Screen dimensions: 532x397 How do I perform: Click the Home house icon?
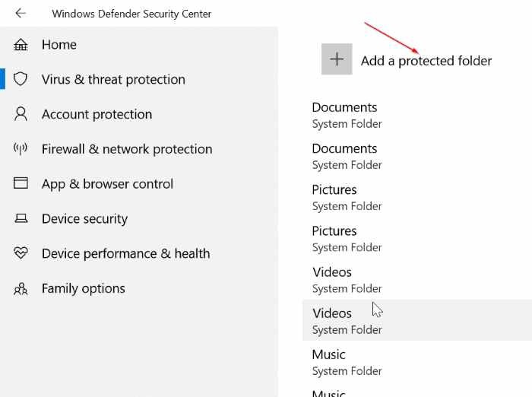[x=21, y=45]
